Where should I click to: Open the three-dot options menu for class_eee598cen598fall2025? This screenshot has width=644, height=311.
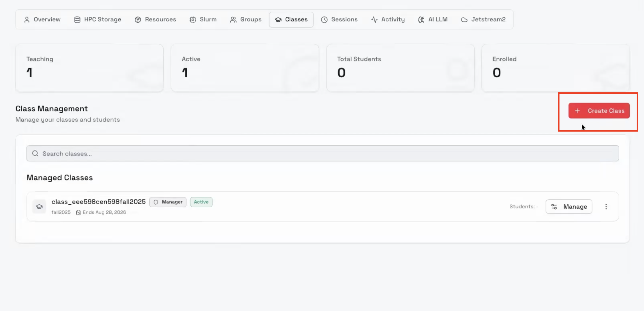(606, 207)
